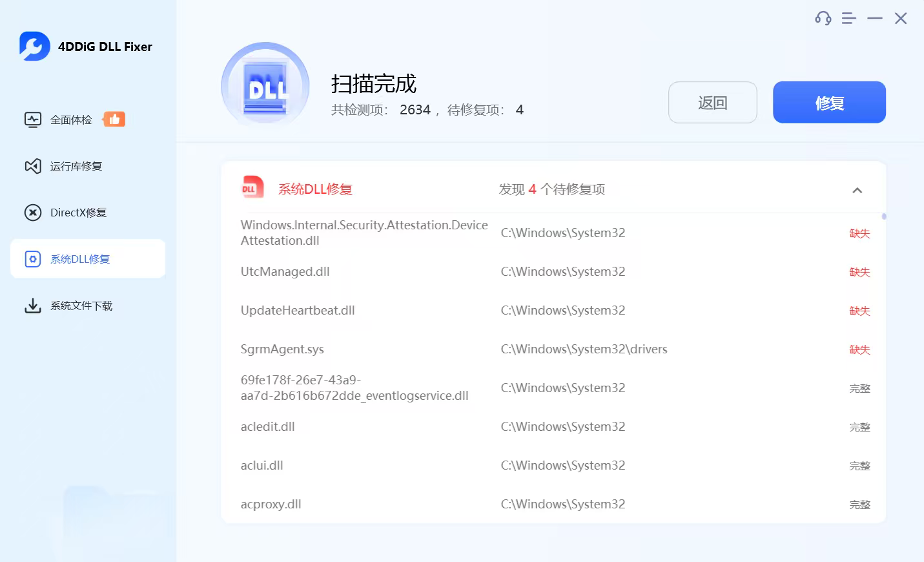This screenshot has width=924, height=562.
Task: Click the 4DDiG DLL Fixer logo icon
Action: [x=35, y=47]
